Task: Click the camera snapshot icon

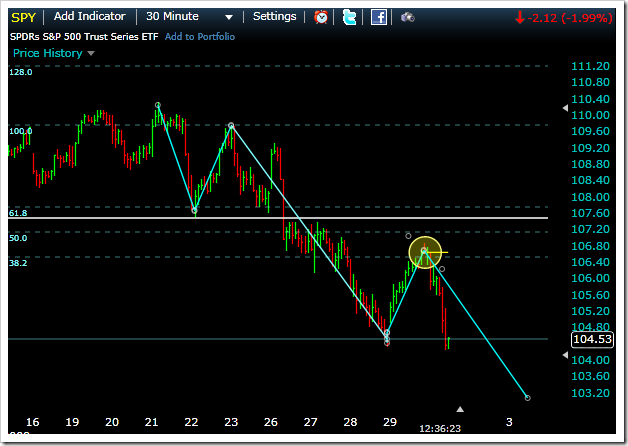Action: click(x=408, y=17)
